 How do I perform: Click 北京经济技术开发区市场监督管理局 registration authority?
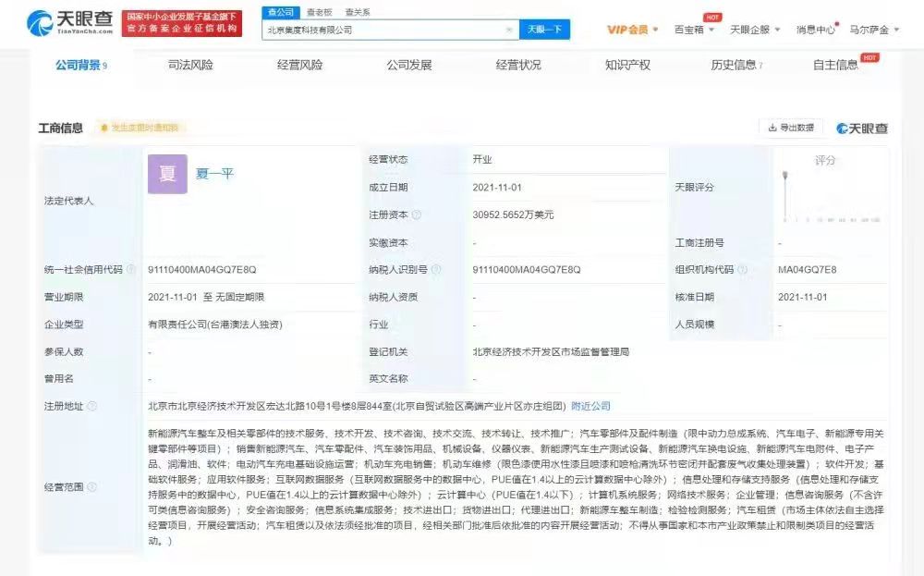pyautogui.click(x=551, y=352)
